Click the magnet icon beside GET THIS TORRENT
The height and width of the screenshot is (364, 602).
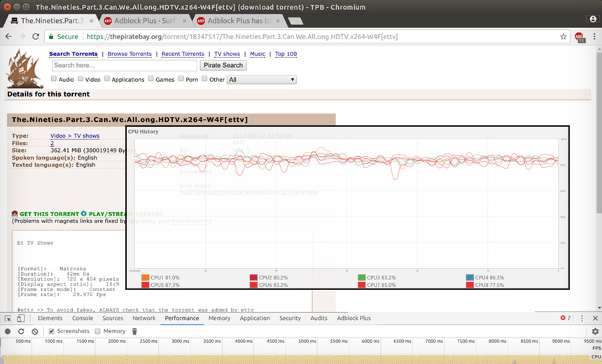(x=15, y=214)
